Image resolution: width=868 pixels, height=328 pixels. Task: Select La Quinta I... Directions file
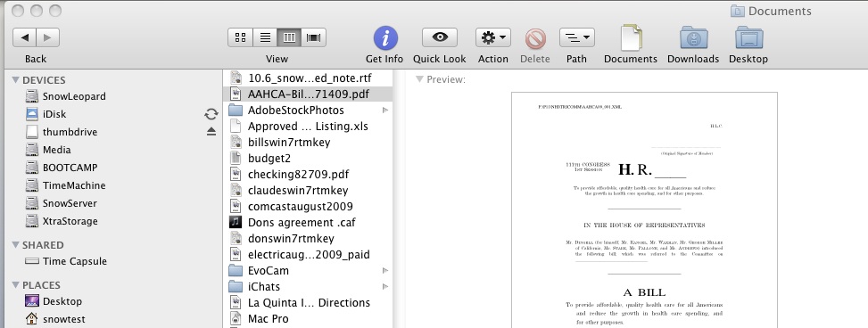tap(309, 302)
